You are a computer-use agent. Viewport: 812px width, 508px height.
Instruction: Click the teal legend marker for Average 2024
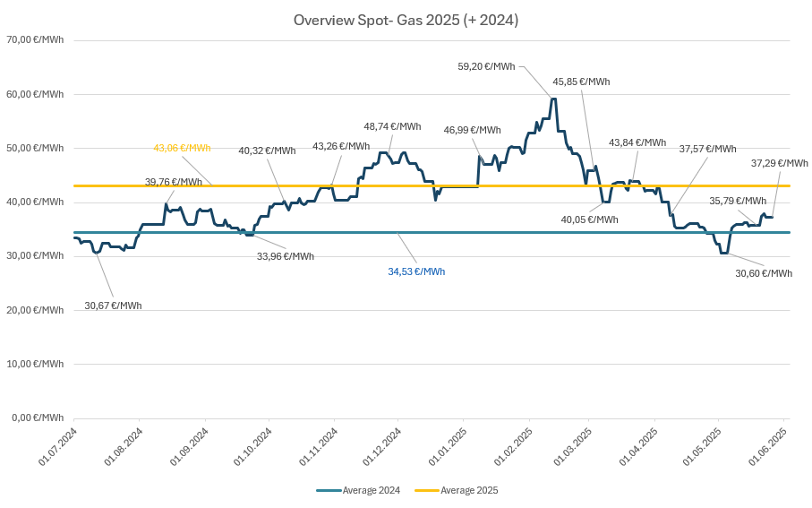329,490
